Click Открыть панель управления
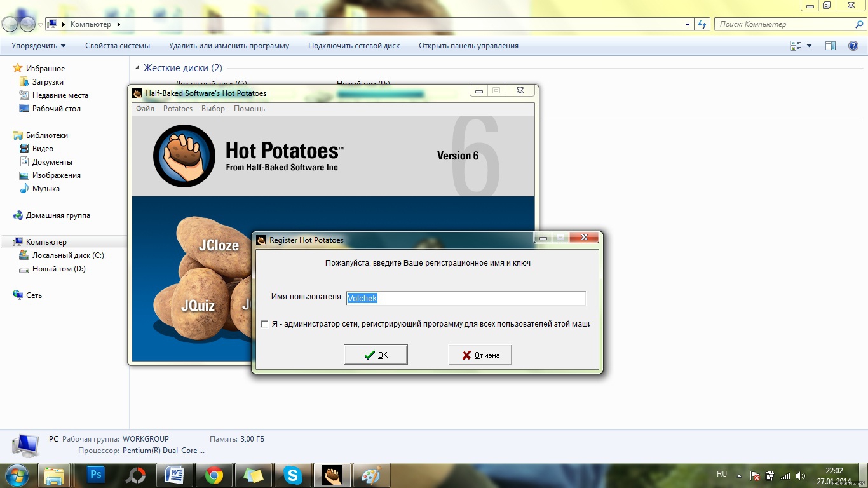Viewport: 868px width, 488px height. click(x=468, y=46)
